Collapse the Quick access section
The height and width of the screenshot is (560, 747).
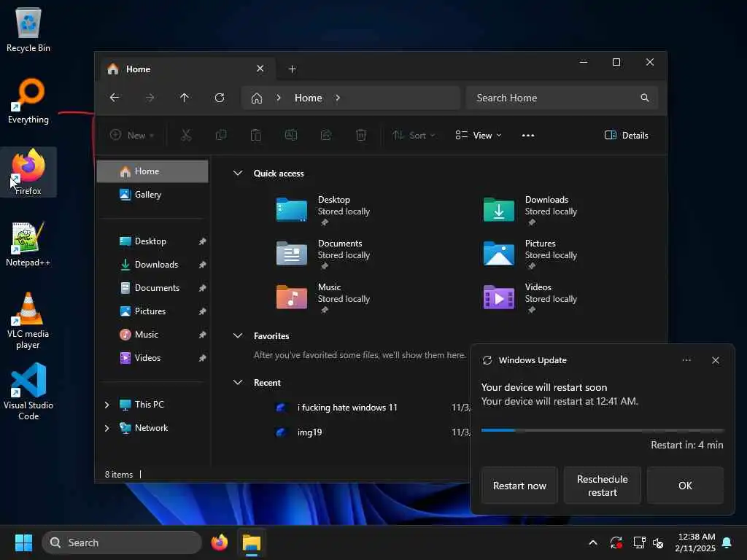point(238,174)
